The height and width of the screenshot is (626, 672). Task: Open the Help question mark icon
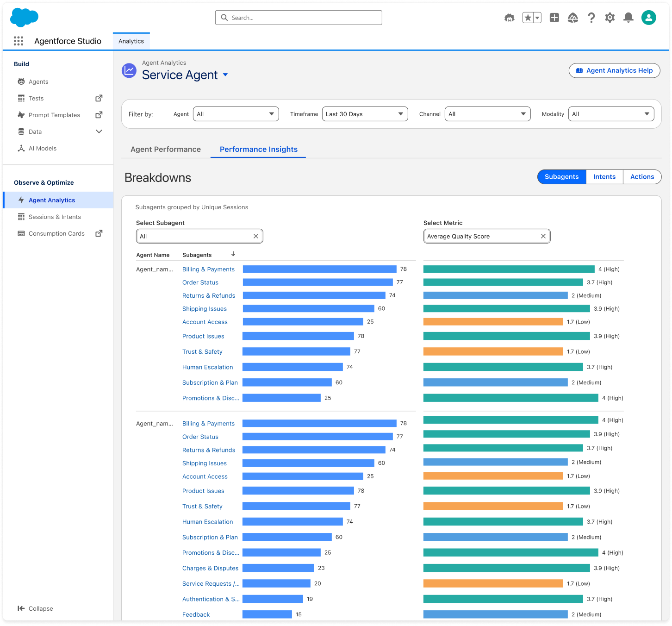(591, 18)
